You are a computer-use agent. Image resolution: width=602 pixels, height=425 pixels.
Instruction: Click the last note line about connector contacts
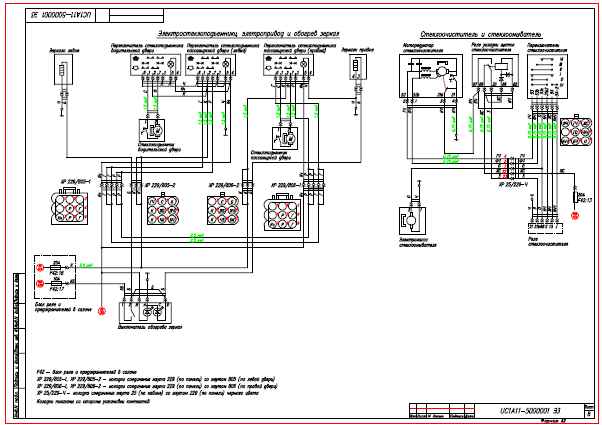(x=93, y=401)
